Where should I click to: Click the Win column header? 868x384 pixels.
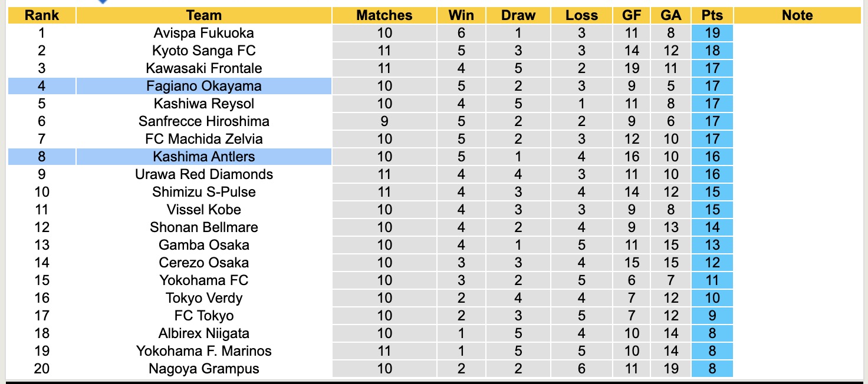(461, 15)
